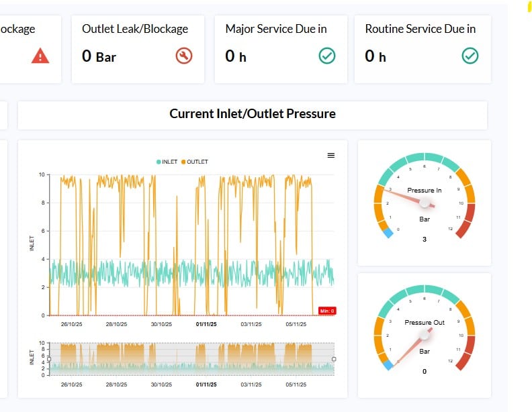Image resolution: width=532 pixels, height=412 pixels.
Task: Select the Outlet Leak/Blockage card title
Action: (135, 29)
